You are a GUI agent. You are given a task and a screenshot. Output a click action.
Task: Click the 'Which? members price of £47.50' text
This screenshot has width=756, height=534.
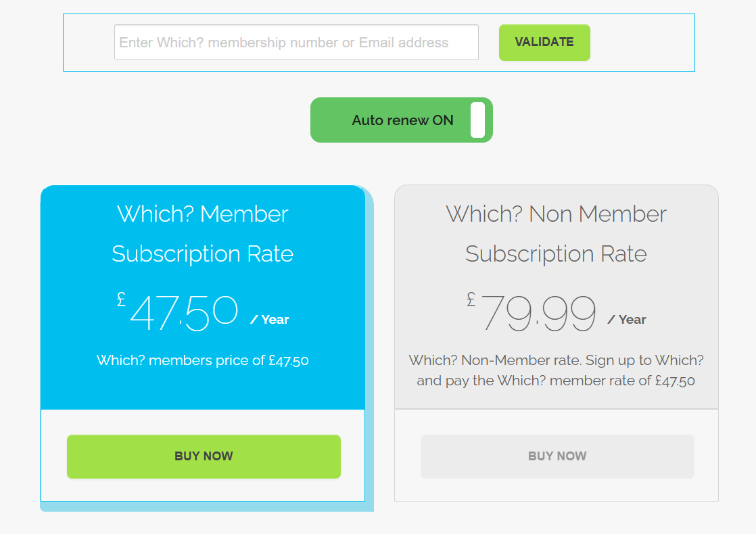203,360
